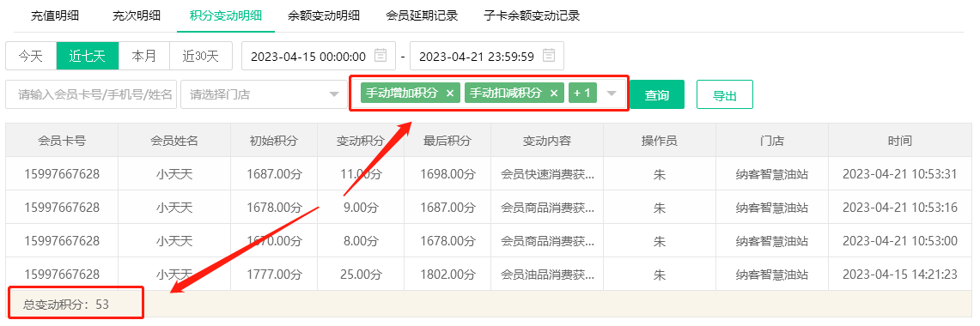Select the 会员快速消费获... cell
Viewport: 980px width, 326px height.
(x=547, y=173)
